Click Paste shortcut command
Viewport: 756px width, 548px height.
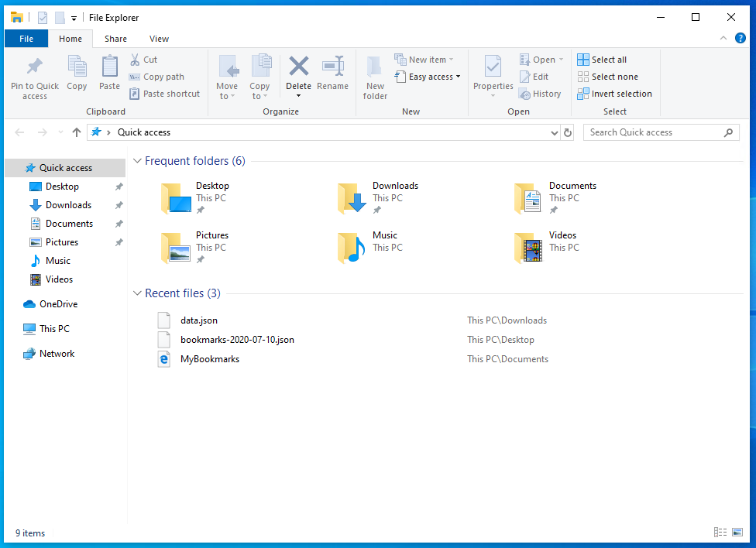[x=164, y=94]
